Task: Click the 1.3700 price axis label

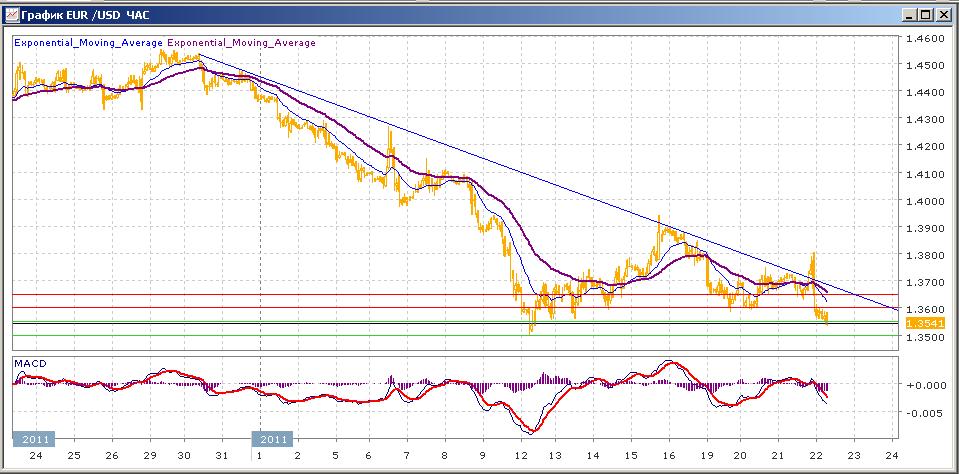Action: [x=925, y=283]
